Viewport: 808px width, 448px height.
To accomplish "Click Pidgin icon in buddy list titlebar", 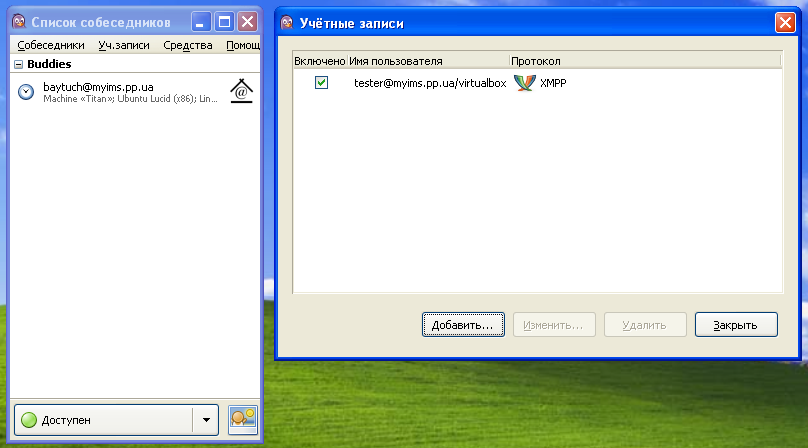I will pyautogui.click(x=19, y=22).
